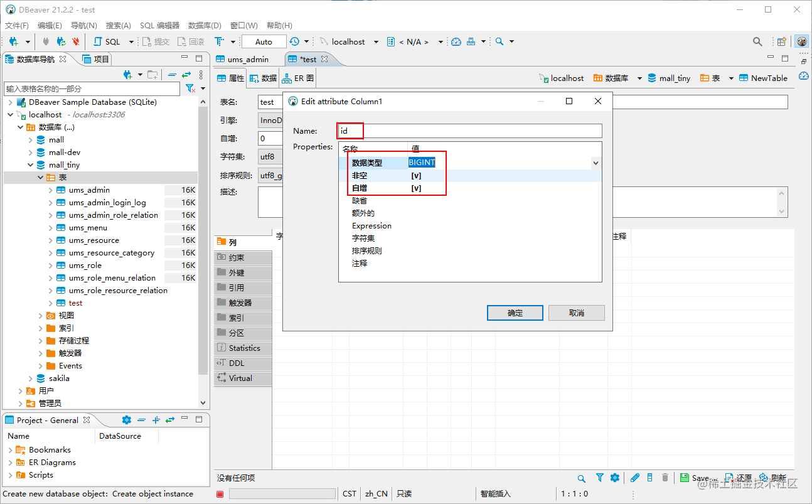Click the 取消 Cancel button
This screenshot has width=812, height=504.
pos(577,313)
